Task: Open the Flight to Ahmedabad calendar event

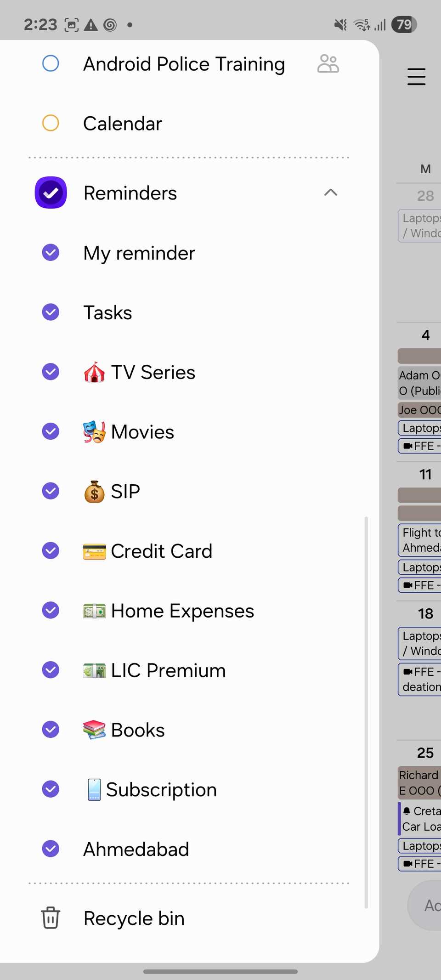Action: (420, 540)
